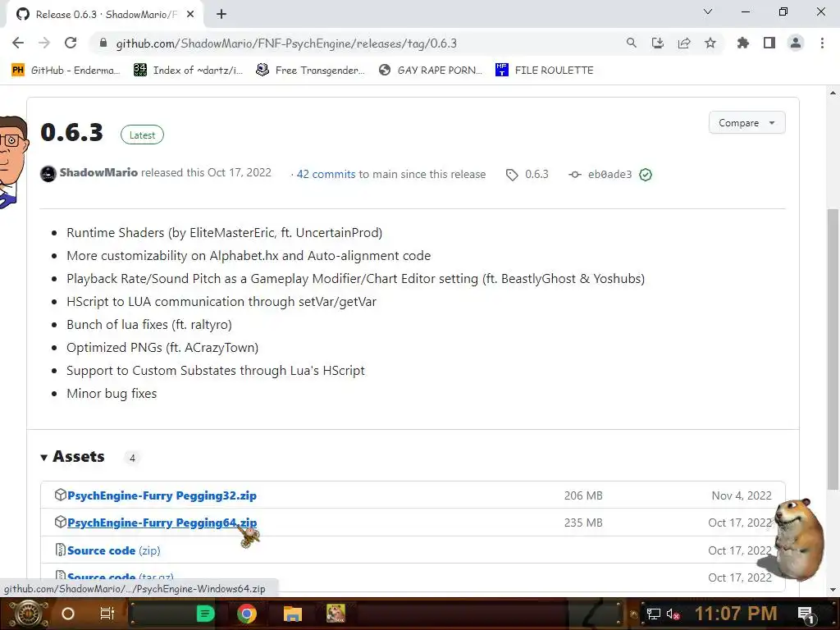Click the page scrollbar thumb
Viewport: 840px width, 630px height.
point(833,348)
